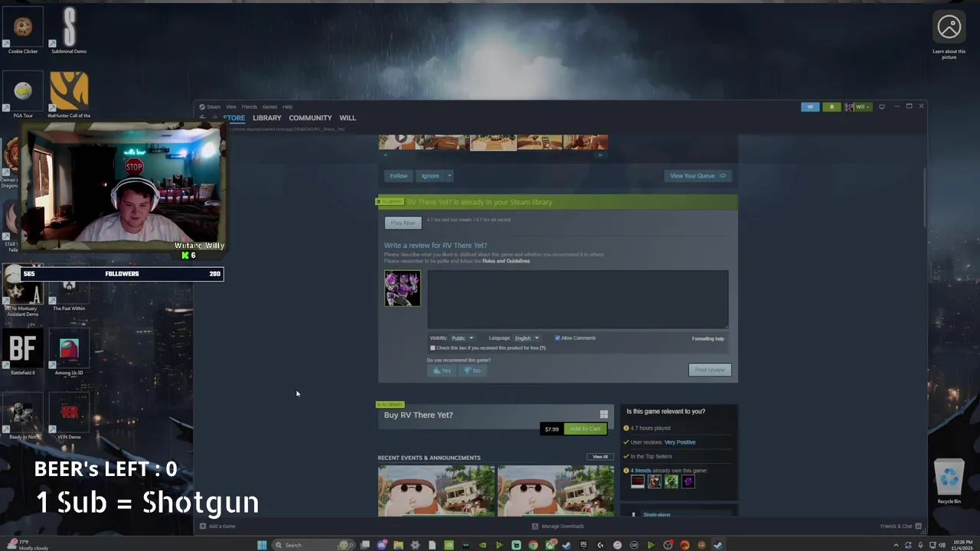Image resolution: width=980 pixels, height=551 pixels.
Task: Click Add a Game in Steam footer
Action: click(x=217, y=526)
